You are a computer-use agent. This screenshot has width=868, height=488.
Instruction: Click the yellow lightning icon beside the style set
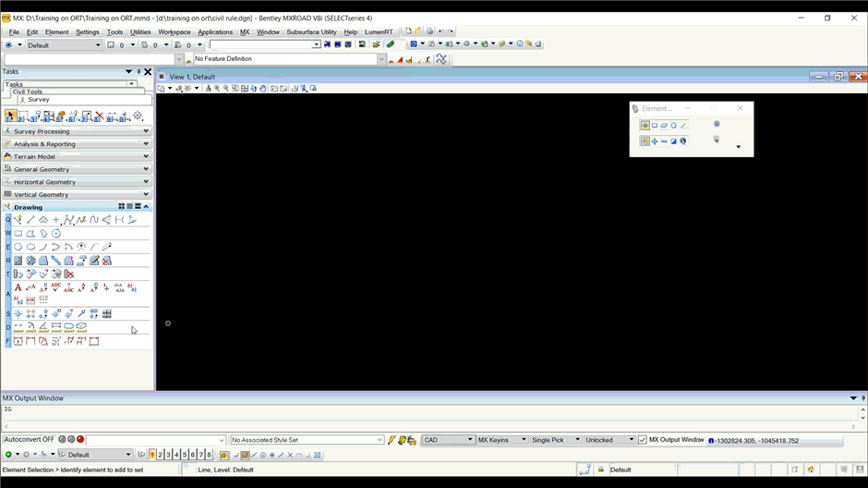(392, 440)
